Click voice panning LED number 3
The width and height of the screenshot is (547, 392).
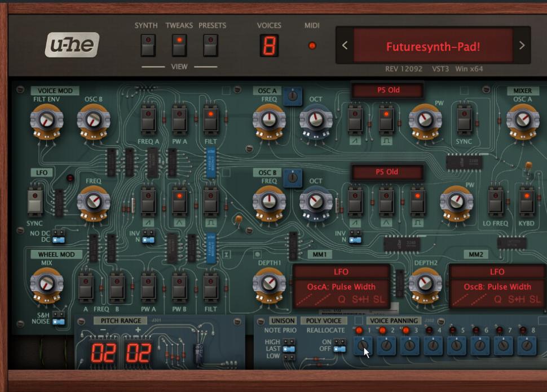[405, 330]
